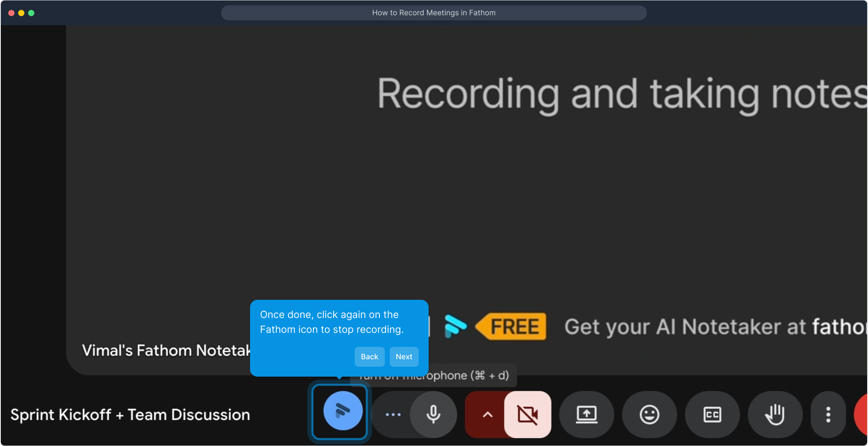Click the Fathom icon to stop recording
The image size is (868, 446).
(x=343, y=411)
